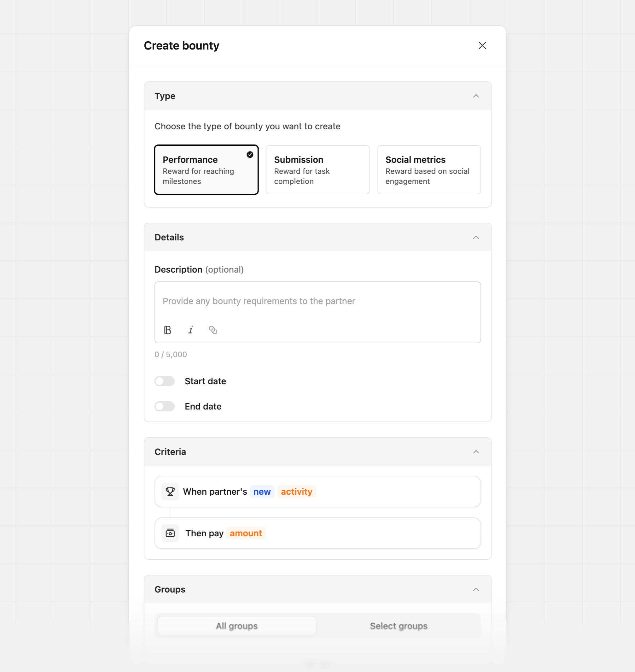Click the Performance card checkmark icon

click(x=250, y=155)
